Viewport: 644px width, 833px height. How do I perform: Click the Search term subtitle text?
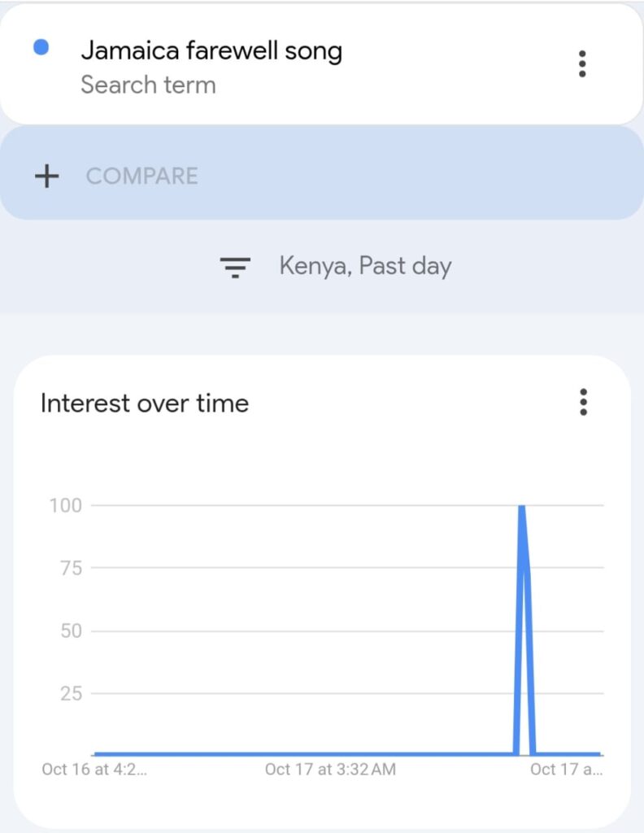pyautogui.click(x=148, y=85)
